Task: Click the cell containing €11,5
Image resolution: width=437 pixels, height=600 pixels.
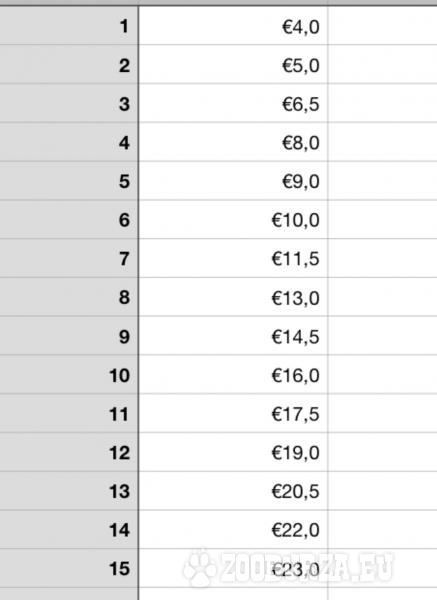Action: point(233,258)
